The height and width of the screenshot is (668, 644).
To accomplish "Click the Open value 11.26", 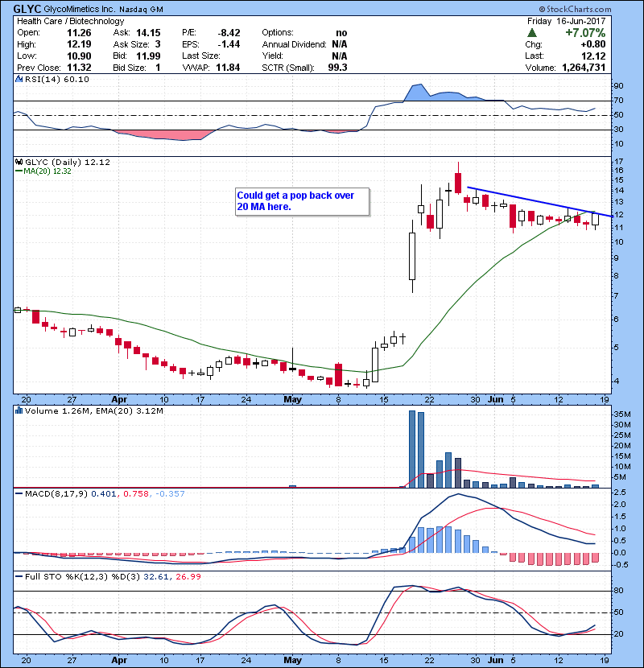I will (x=79, y=33).
